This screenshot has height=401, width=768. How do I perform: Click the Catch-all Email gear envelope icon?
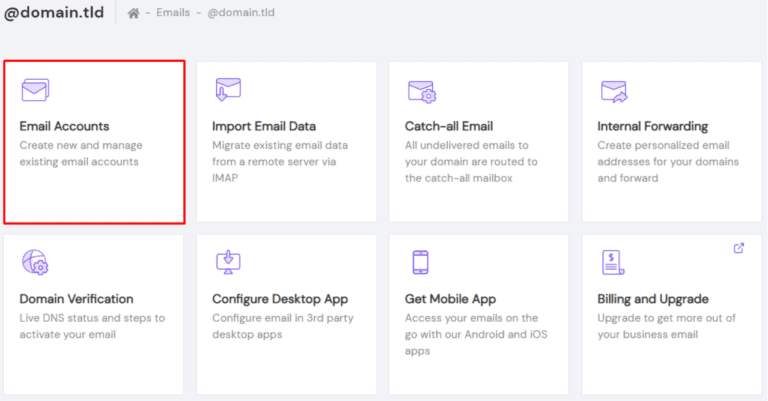coord(422,92)
